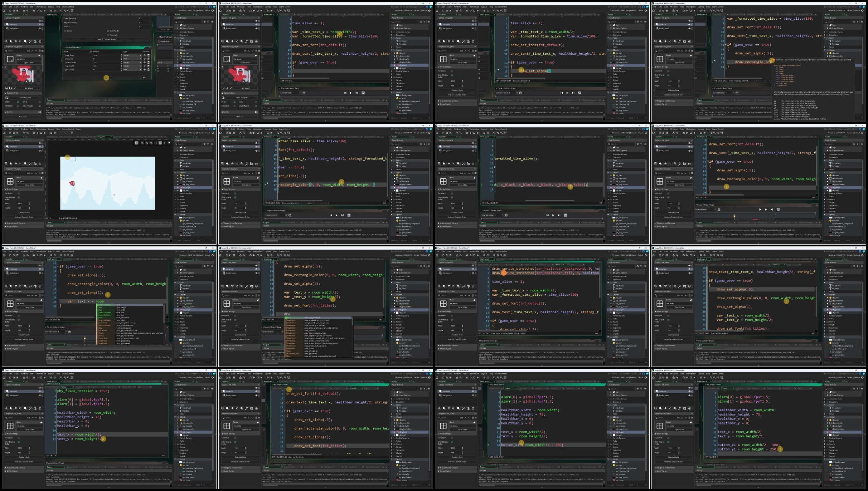Open Layouts menu in room editor frame
Screen dimensions: 868x491
[x=51, y=129]
